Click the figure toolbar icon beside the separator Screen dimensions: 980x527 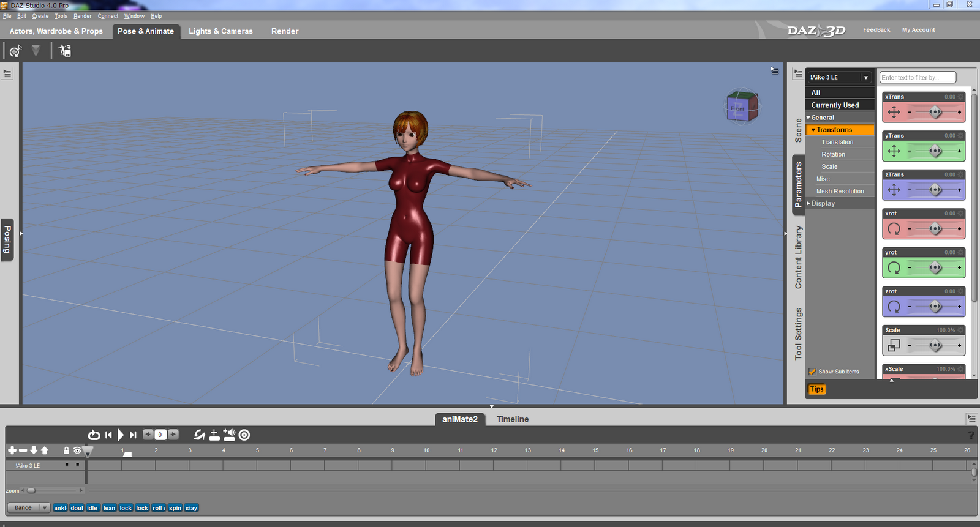pyautogui.click(x=64, y=51)
